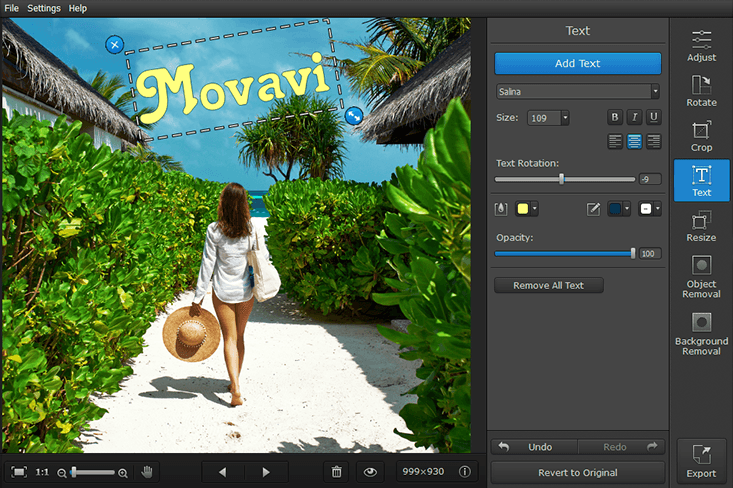Select the hand pan tool
The image size is (733, 488).
pyautogui.click(x=147, y=471)
